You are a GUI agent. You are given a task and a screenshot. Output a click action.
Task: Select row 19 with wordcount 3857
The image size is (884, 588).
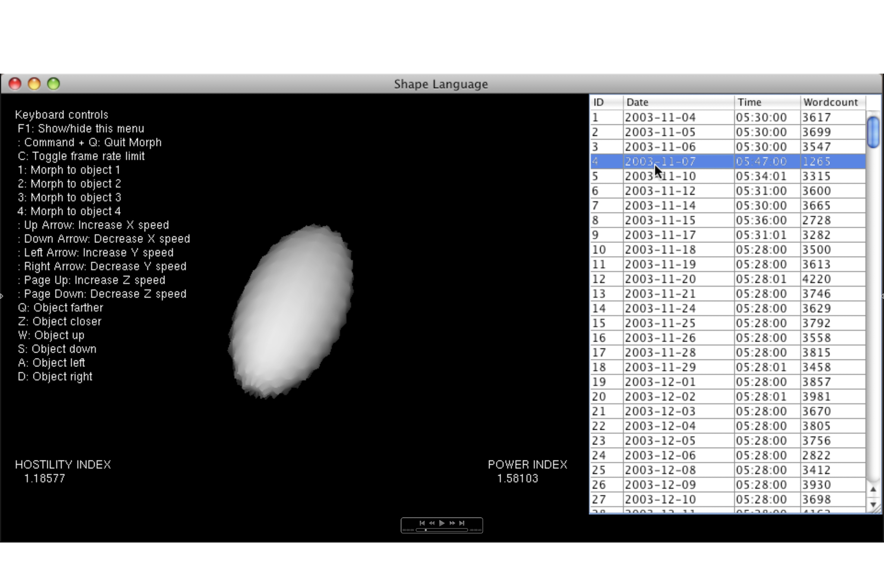tap(816, 382)
